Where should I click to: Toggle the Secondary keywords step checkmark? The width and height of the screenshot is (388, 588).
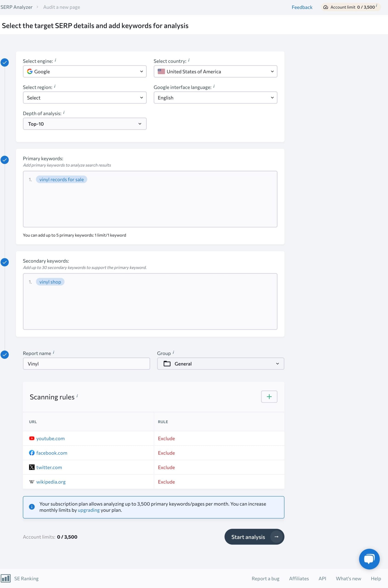(x=4, y=262)
